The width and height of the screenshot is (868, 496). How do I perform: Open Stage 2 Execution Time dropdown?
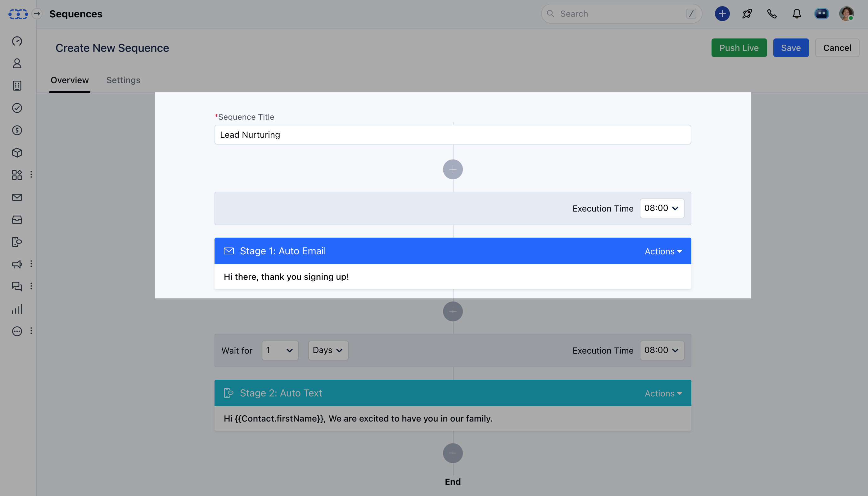[x=662, y=350]
